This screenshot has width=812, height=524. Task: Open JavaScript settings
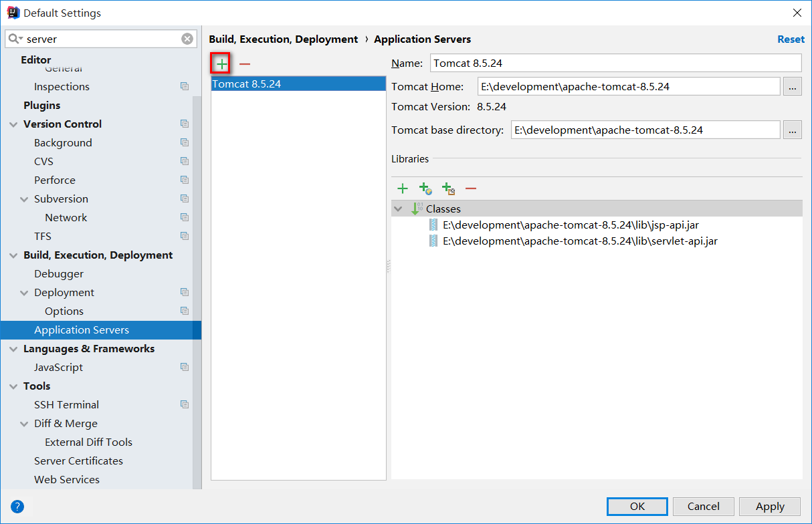click(x=58, y=367)
